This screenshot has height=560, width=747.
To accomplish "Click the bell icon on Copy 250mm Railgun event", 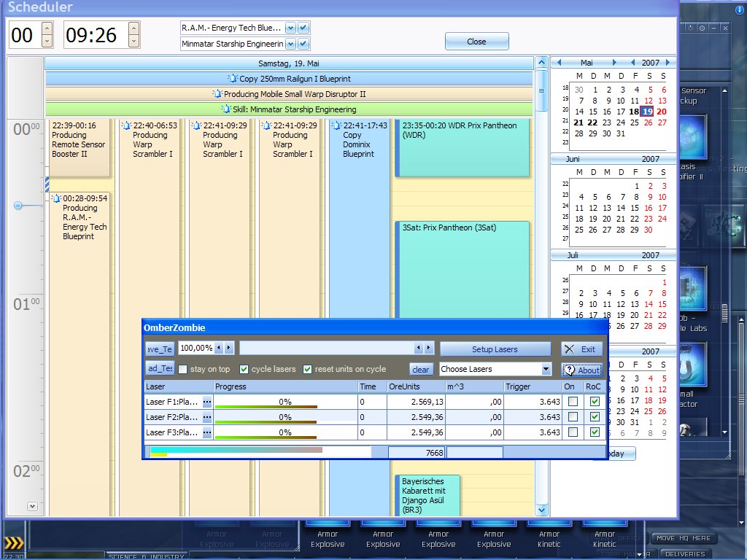I will 233,79.
